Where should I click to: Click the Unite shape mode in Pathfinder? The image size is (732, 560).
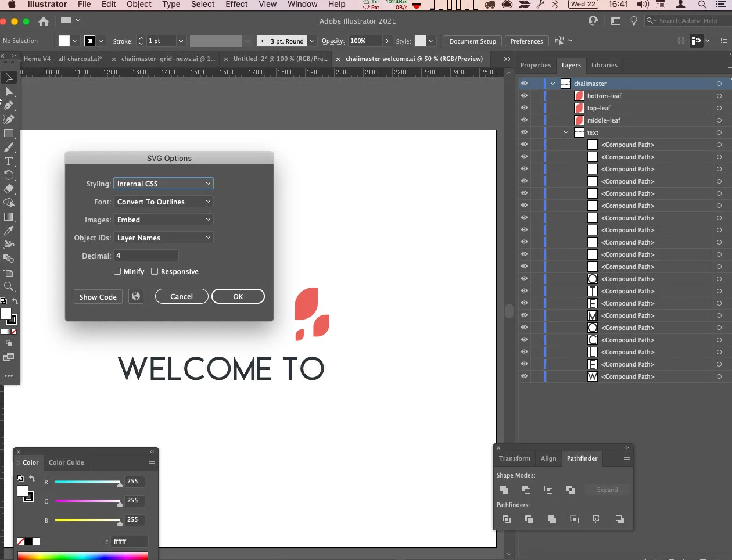[x=504, y=490]
